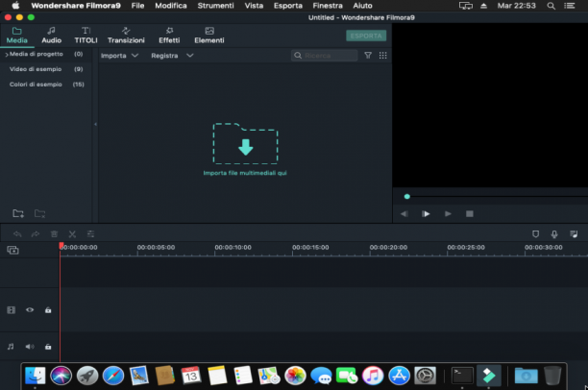The height and width of the screenshot is (390, 588).
Task: Open the Modifica menu
Action: pyautogui.click(x=171, y=6)
